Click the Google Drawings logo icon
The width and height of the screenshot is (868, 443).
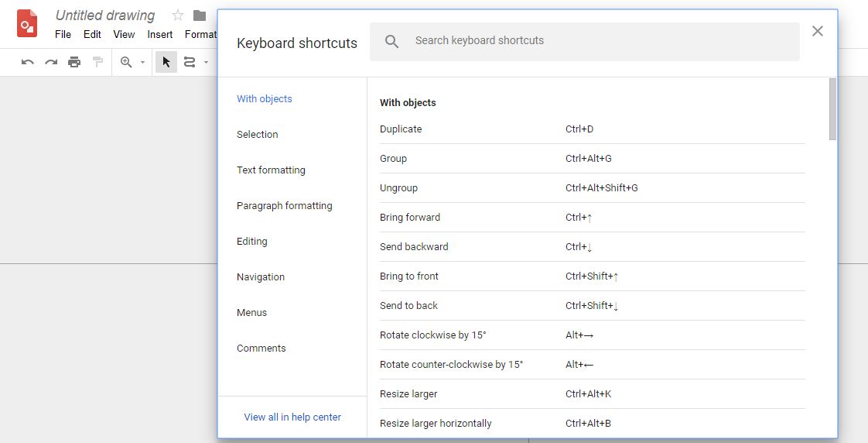pos(27,23)
